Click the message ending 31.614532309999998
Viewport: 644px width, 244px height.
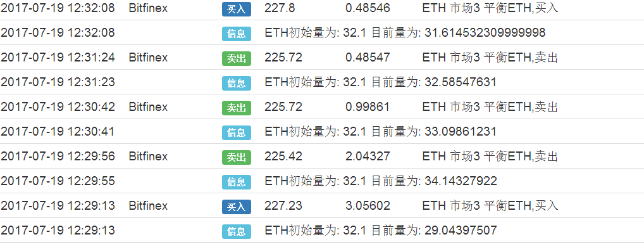pyautogui.click(x=405, y=33)
